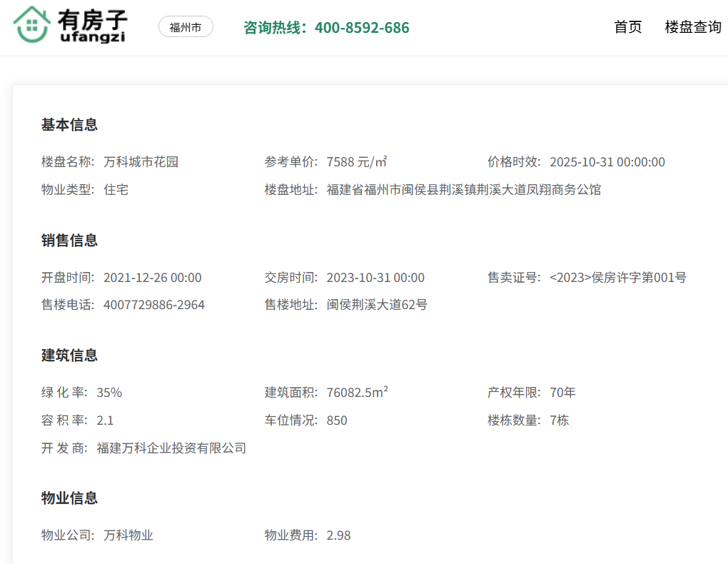Click the 物业信息 section heading
The image size is (728, 564).
[69, 498]
